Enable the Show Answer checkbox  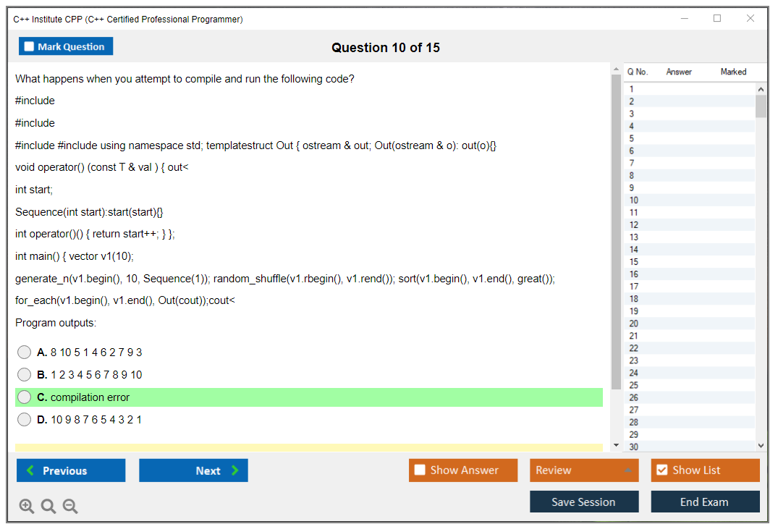coord(420,470)
